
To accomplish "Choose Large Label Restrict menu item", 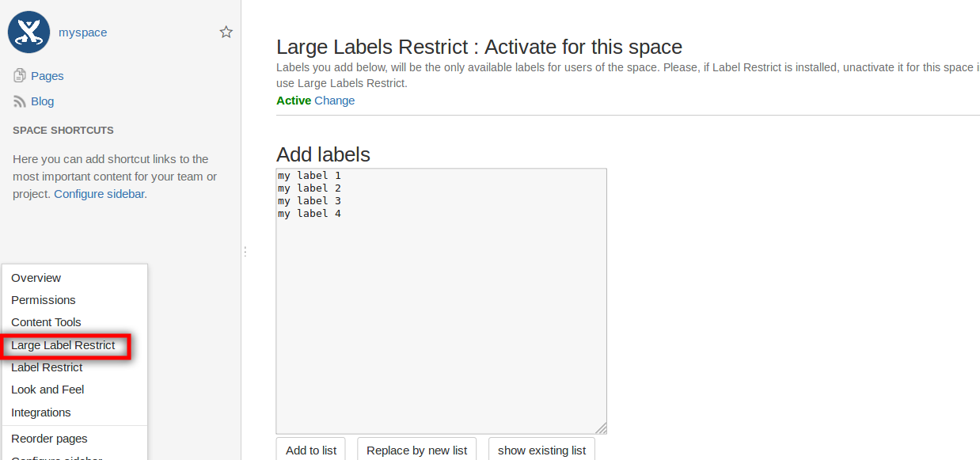I will click(x=63, y=345).
